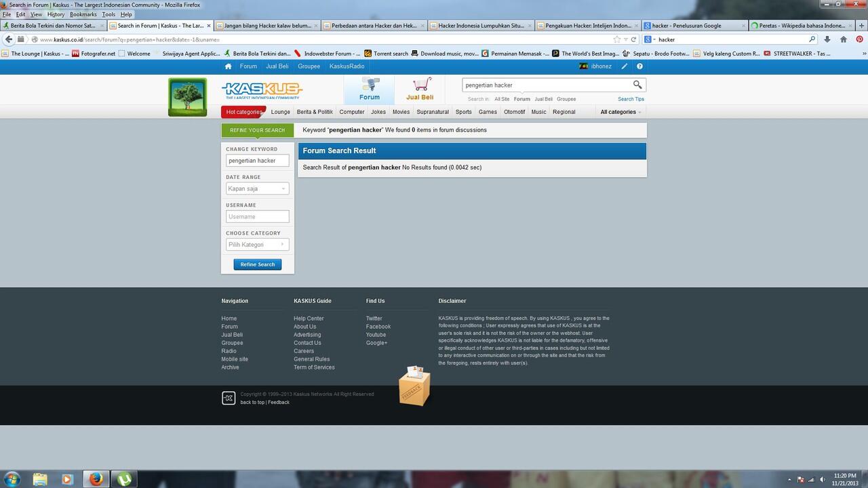Click the Change Keyword input field
Viewport: 868px width, 488px height.
pyautogui.click(x=257, y=161)
